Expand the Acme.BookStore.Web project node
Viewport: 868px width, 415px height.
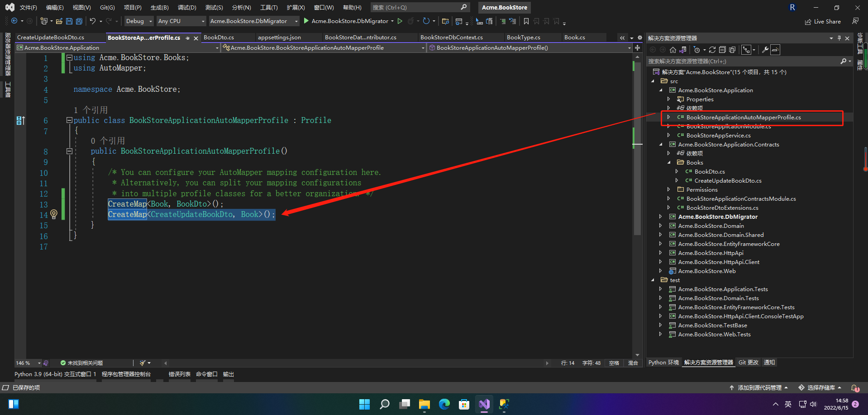point(660,271)
